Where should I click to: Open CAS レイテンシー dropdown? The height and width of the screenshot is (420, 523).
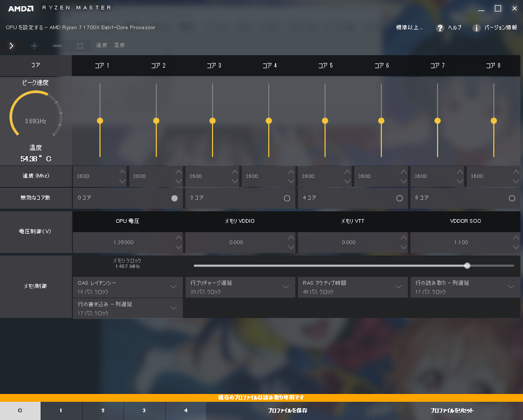coord(128,287)
